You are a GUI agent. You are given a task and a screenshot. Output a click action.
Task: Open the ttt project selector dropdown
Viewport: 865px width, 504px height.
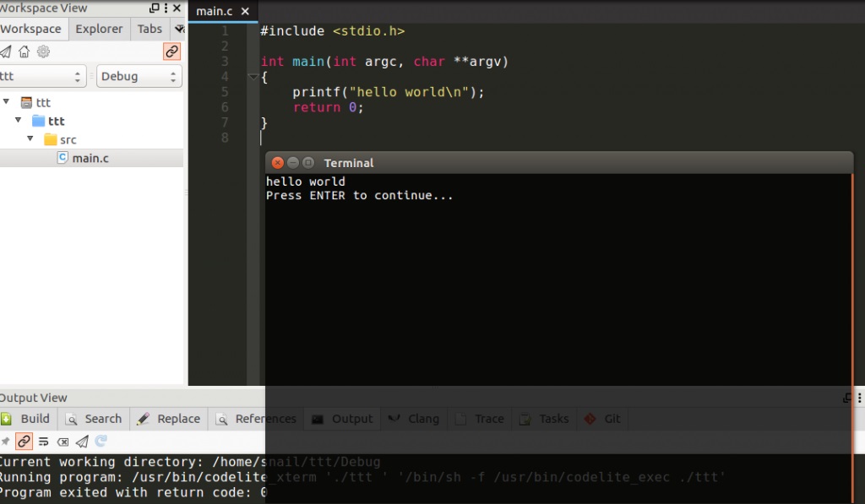pos(42,76)
